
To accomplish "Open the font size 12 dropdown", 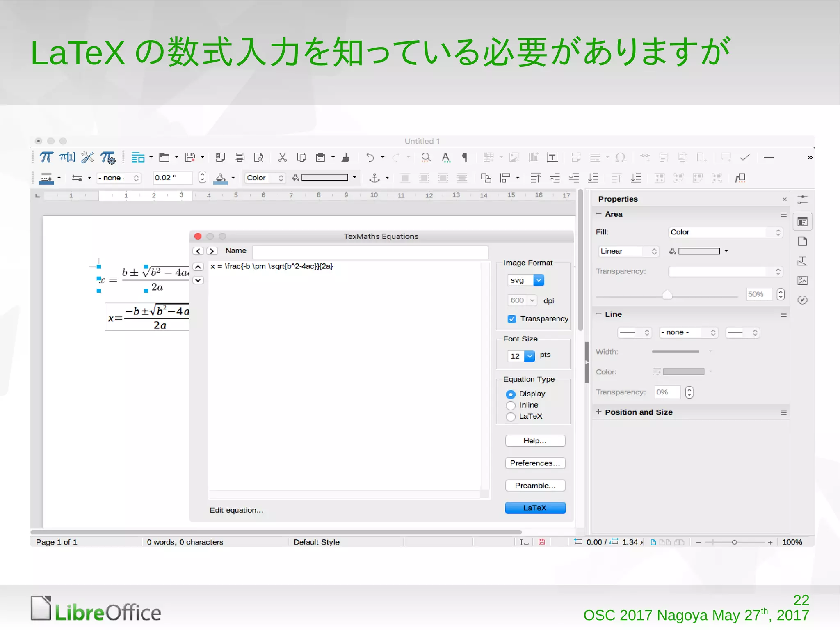I will coord(530,356).
